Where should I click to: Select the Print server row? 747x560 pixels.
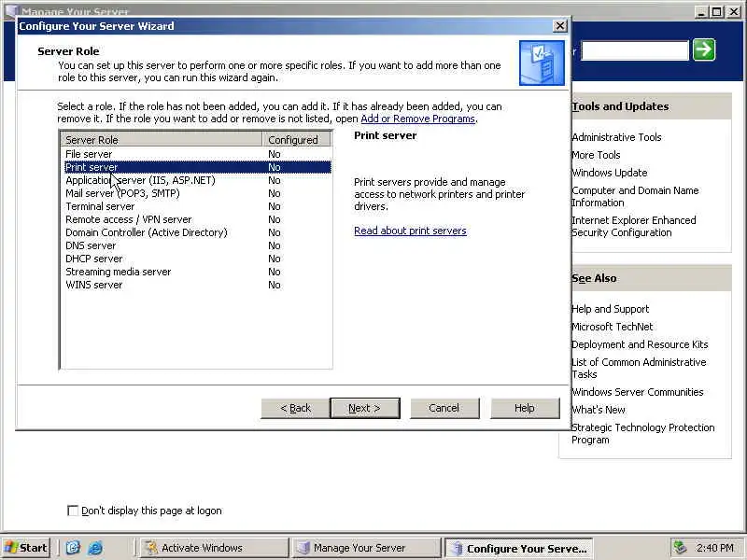197,167
